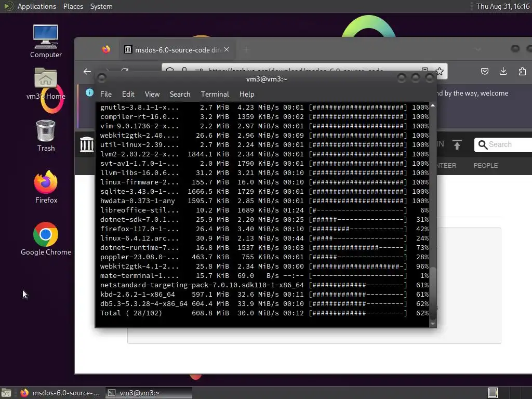This screenshot has height=399, width=532.
Task: Open the terminal View menu
Action: (152, 94)
